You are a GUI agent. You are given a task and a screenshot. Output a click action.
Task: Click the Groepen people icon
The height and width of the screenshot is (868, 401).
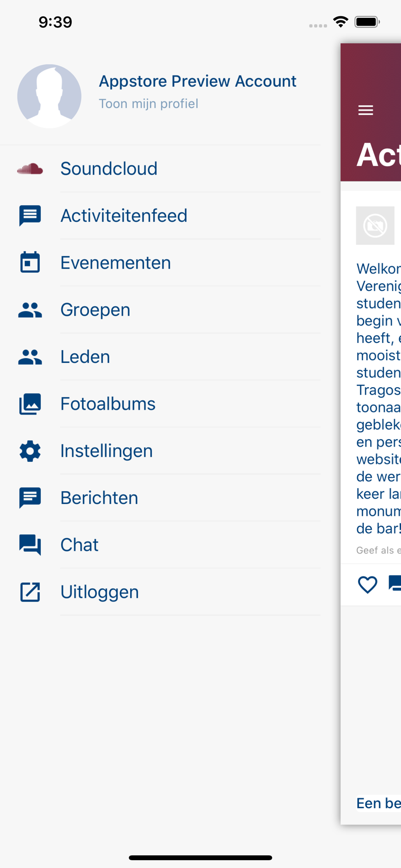[30, 310]
